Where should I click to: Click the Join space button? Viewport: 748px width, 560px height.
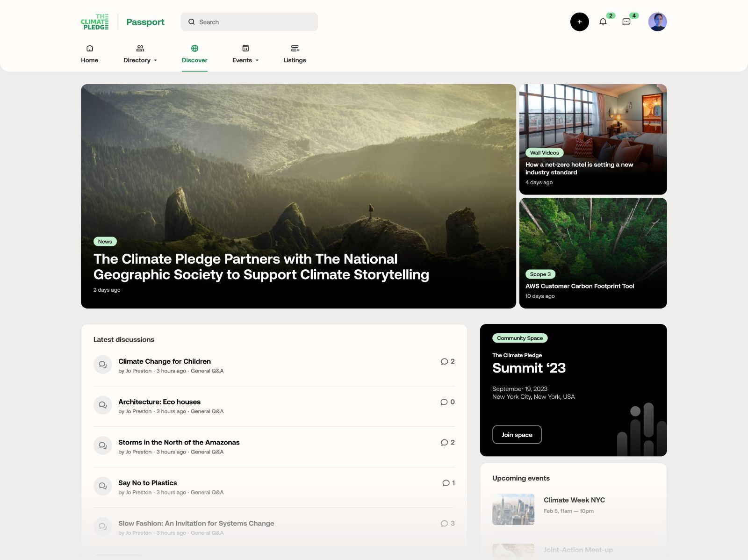(517, 435)
